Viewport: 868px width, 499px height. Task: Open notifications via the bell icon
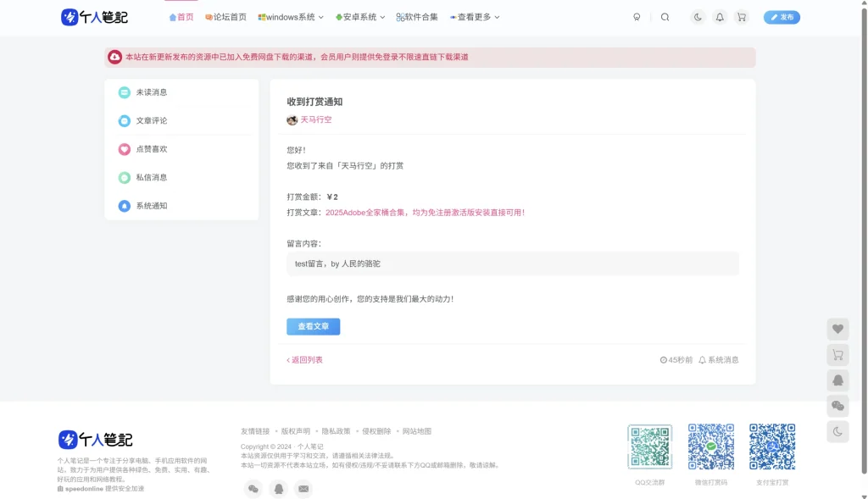(720, 16)
